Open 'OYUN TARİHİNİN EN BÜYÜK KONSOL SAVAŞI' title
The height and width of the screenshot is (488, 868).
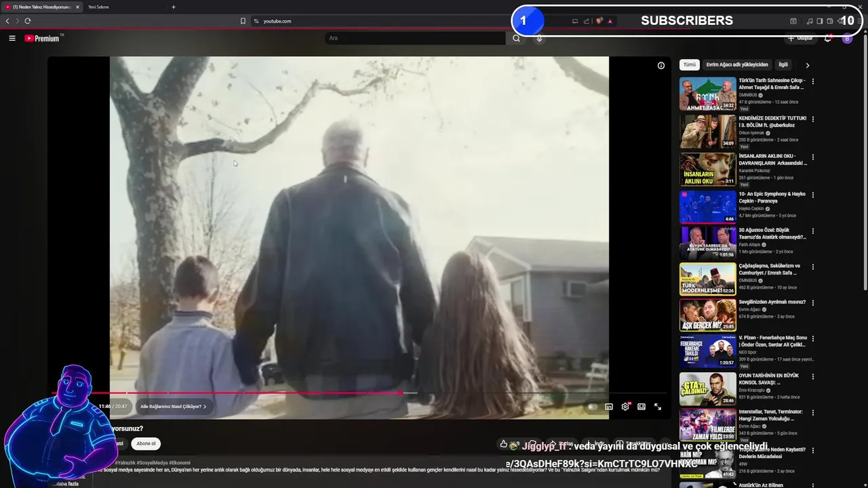(769, 379)
